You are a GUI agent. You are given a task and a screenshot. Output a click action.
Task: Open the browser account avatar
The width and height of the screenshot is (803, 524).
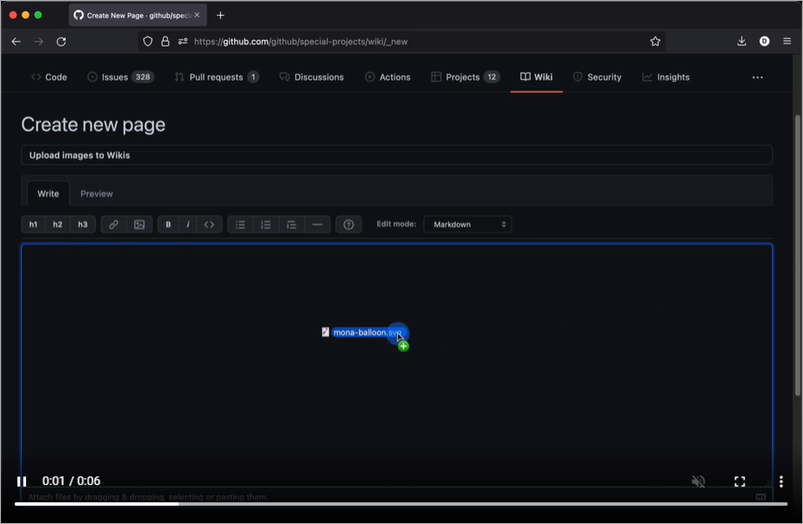tap(764, 41)
